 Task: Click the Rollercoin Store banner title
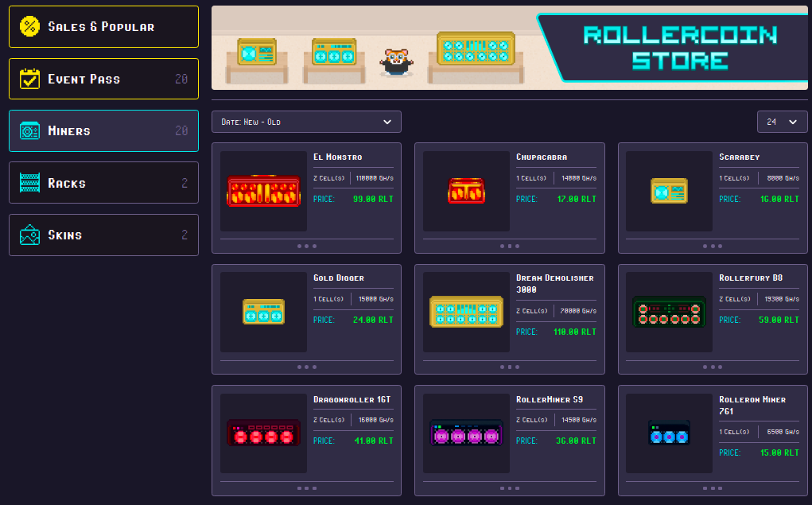(680, 49)
